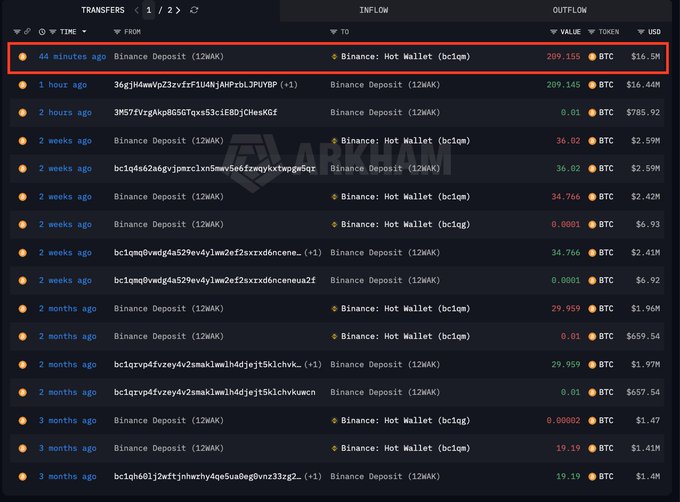The width and height of the screenshot is (680, 502).
Task: Click the BTC token icon in $1.47 row
Action: coord(592,420)
